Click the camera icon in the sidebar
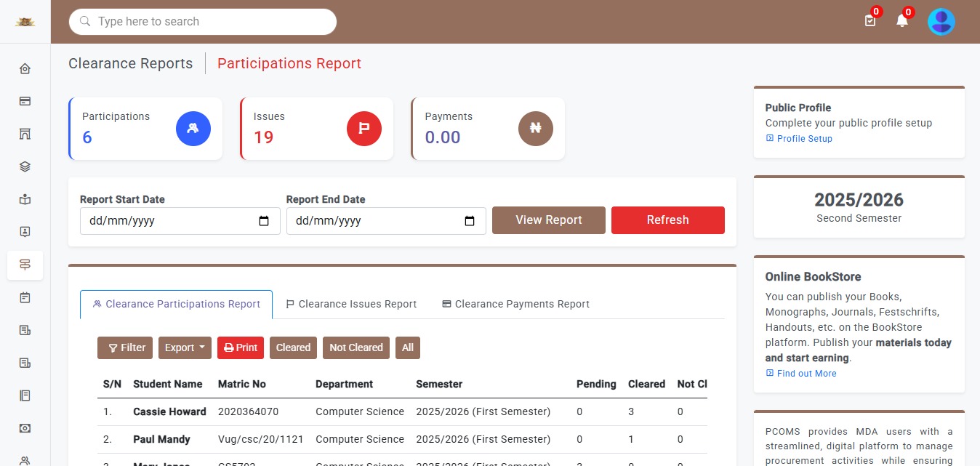The width and height of the screenshot is (980, 466). click(x=25, y=428)
